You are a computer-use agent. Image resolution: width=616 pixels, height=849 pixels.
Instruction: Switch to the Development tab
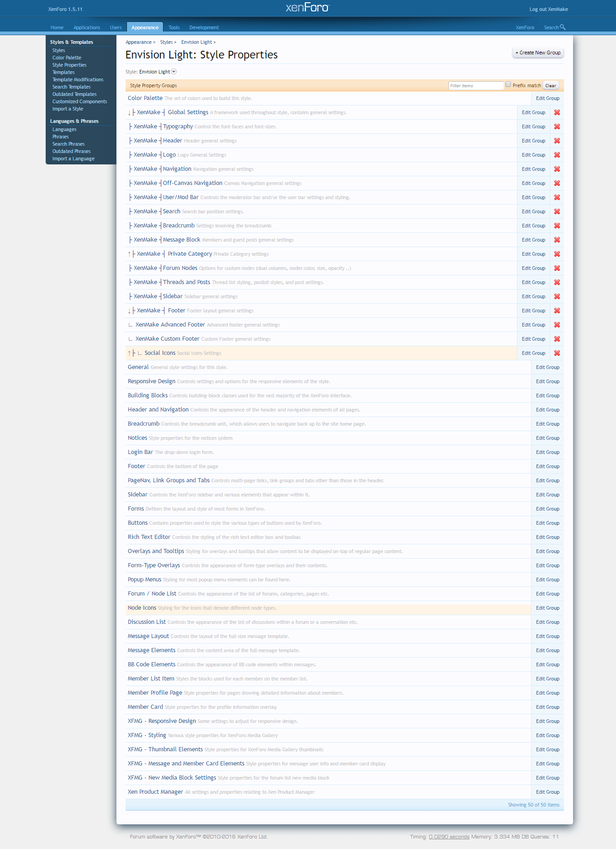click(204, 27)
